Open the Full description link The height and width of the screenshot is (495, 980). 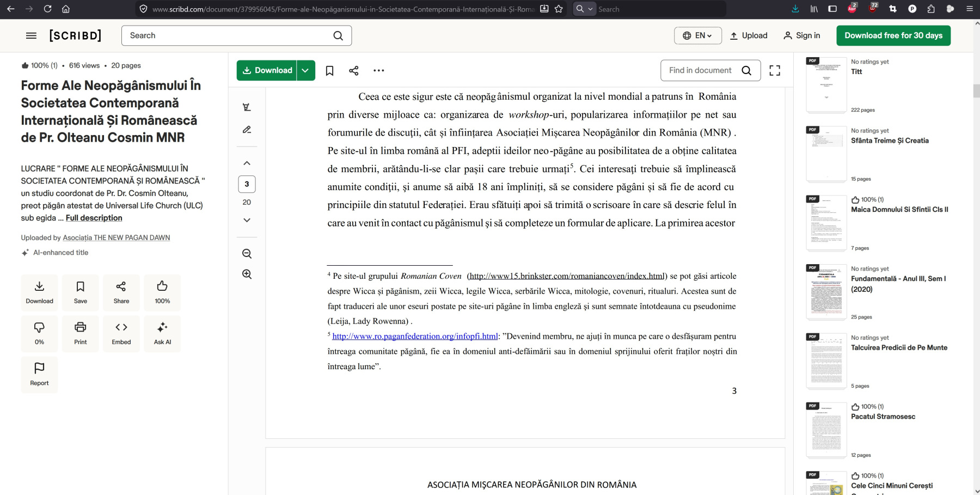coord(94,218)
